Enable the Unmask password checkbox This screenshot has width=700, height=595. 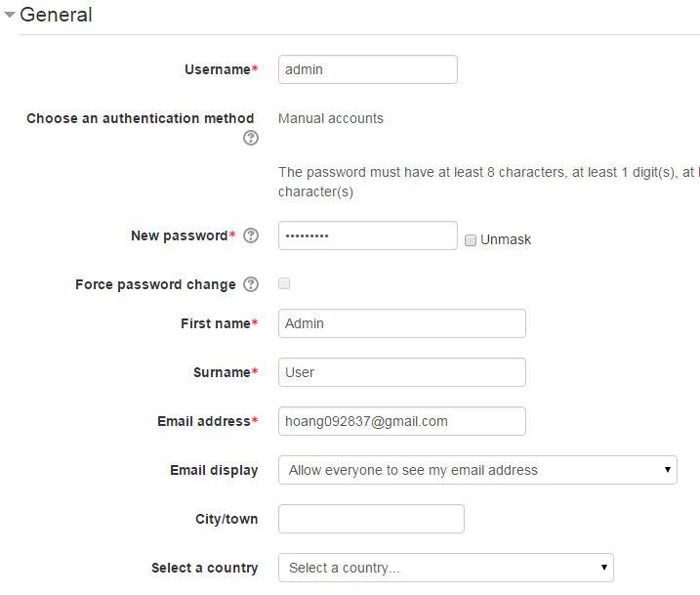click(471, 239)
